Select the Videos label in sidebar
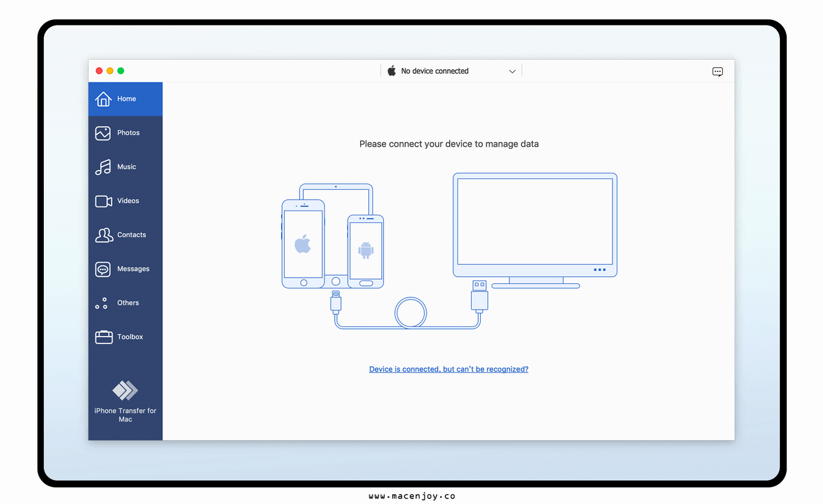Screen dimensions: 823x504 [128, 201]
